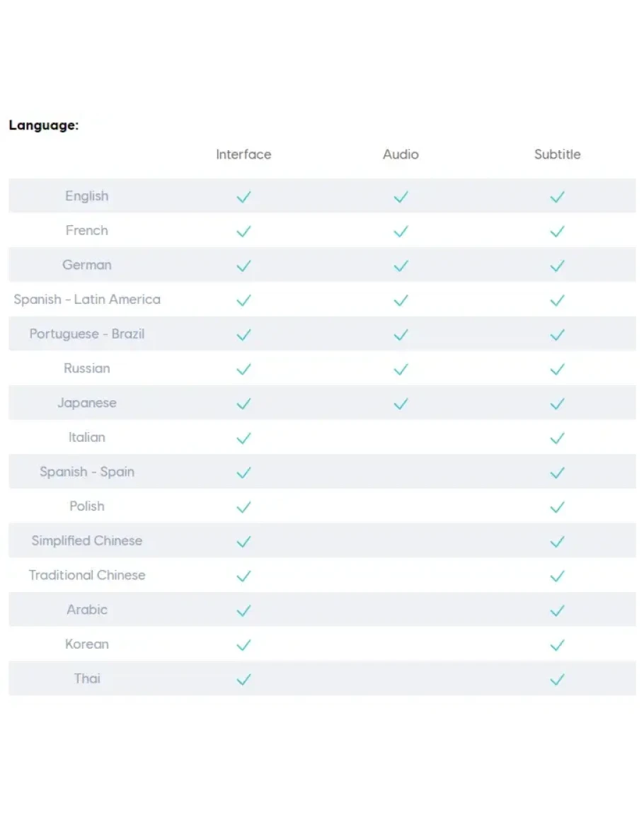Click the German Subtitle checkmark
The width and height of the screenshot is (644, 818).
point(557,266)
